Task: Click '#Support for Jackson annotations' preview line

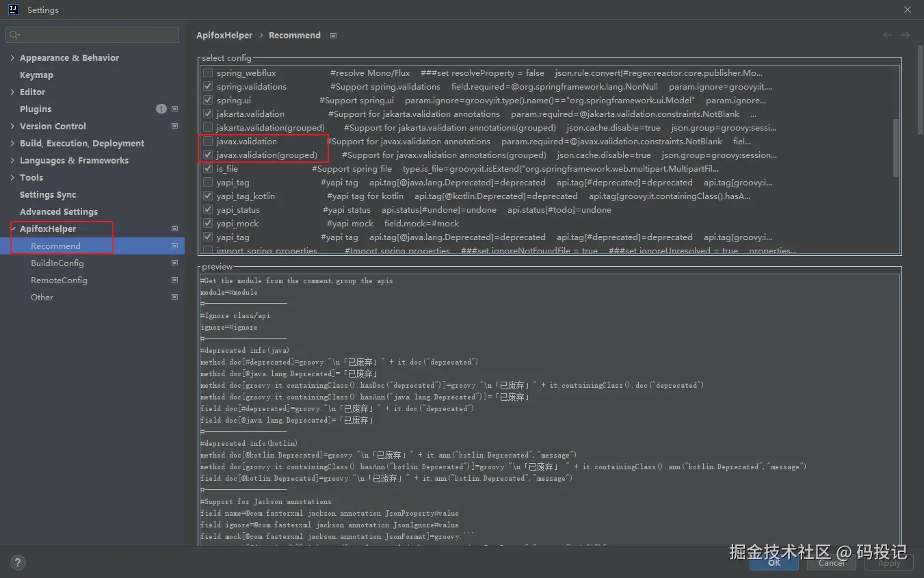Action: pyautogui.click(x=266, y=501)
